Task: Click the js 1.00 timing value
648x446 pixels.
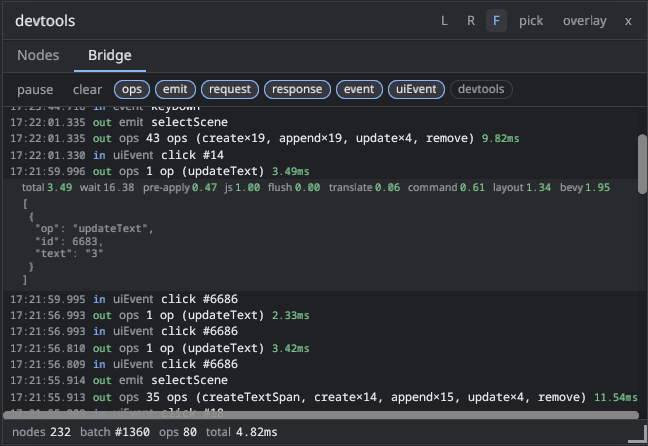Action: pyautogui.click(x=242, y=188)
